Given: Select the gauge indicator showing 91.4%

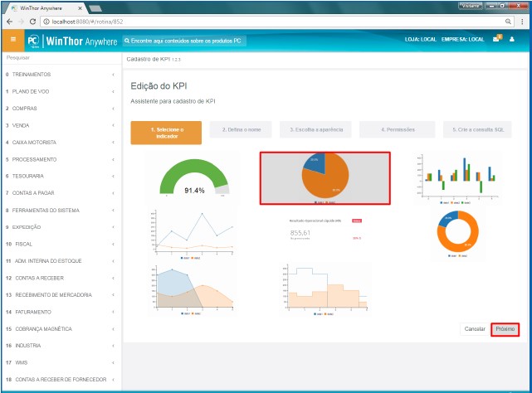Looking at the screenshot, I should [194, 177].
